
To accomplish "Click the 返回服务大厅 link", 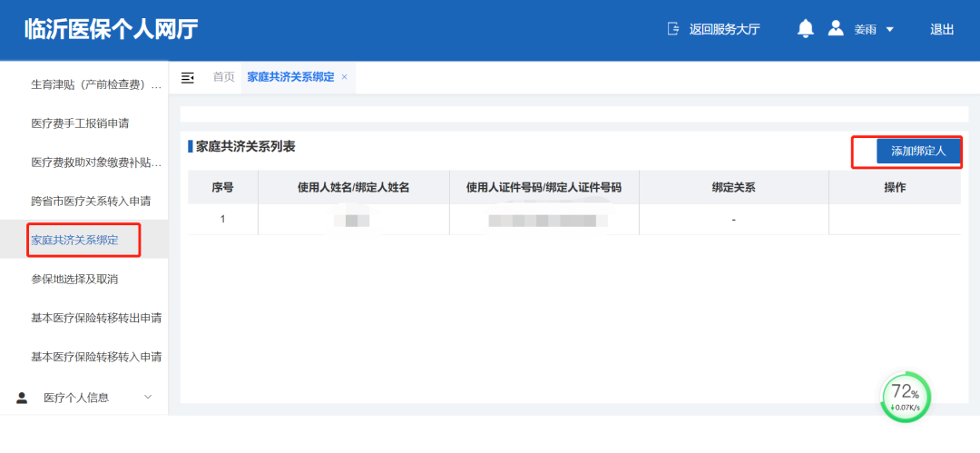I will 724,29.
